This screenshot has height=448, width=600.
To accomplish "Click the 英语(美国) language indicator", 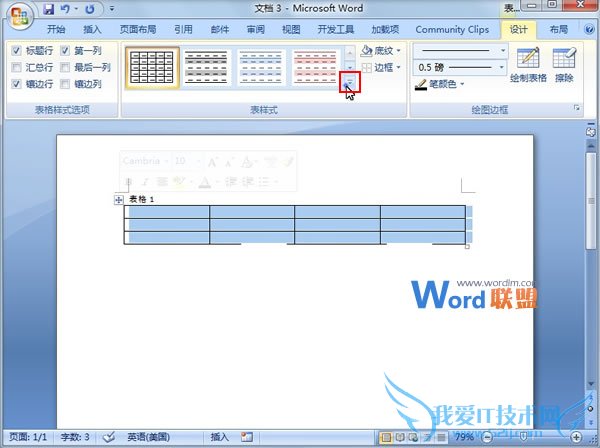I will (x=148, y=437).
